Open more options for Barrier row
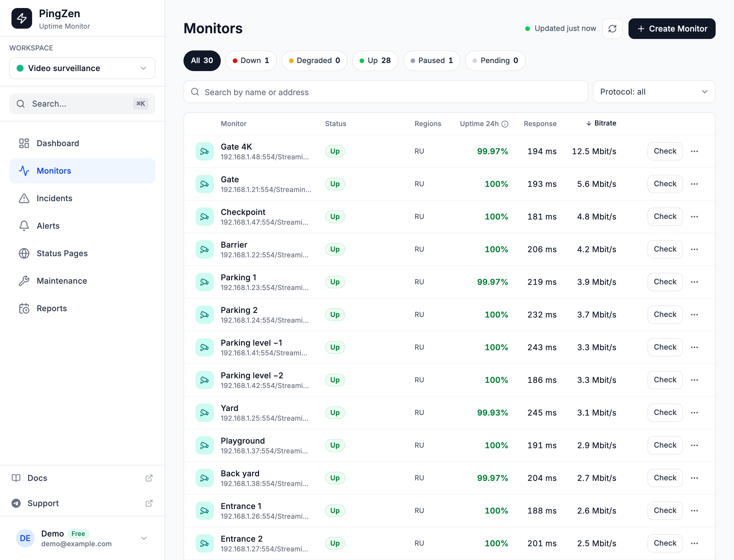This screenshot has height=560, width=734. [x=695, y=249]
